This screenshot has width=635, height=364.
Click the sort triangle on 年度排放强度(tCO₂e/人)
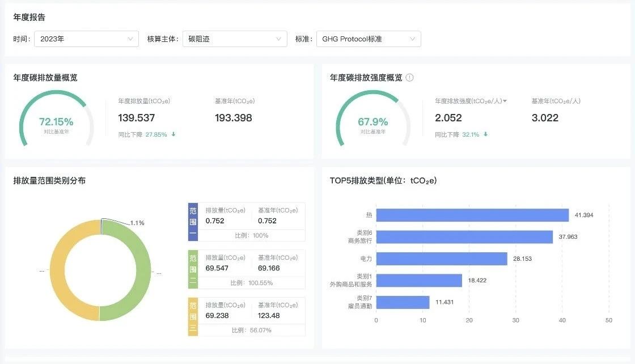coord(506,100)
